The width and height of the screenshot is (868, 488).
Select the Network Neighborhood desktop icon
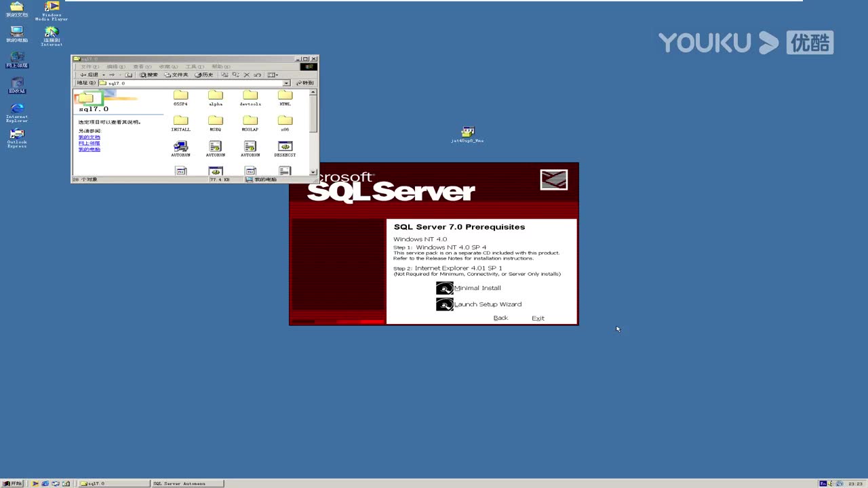click(17, 60)
